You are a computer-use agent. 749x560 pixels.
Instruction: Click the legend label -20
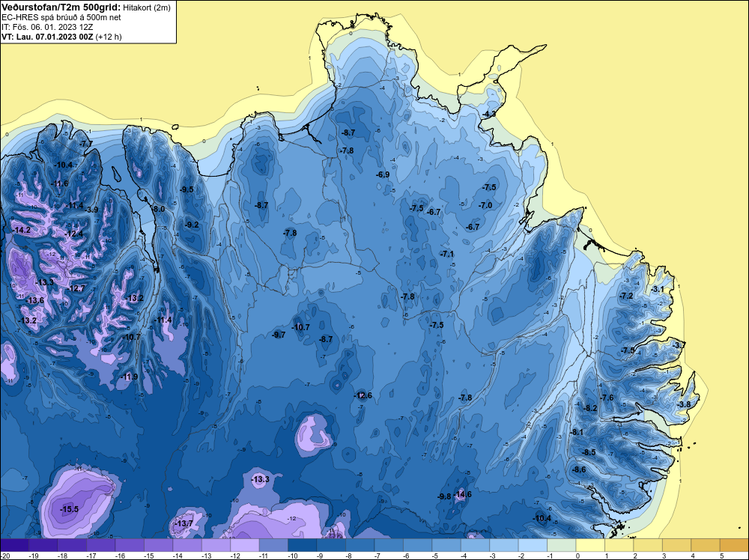[x=4, y=556]
